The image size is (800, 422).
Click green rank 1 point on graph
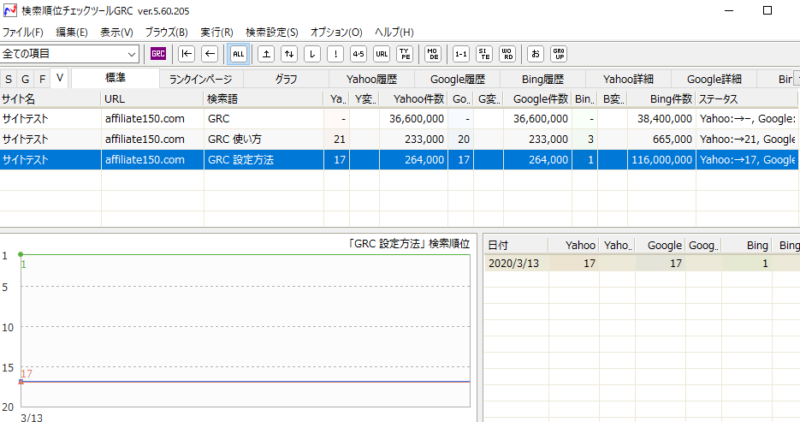pos(20,254)
